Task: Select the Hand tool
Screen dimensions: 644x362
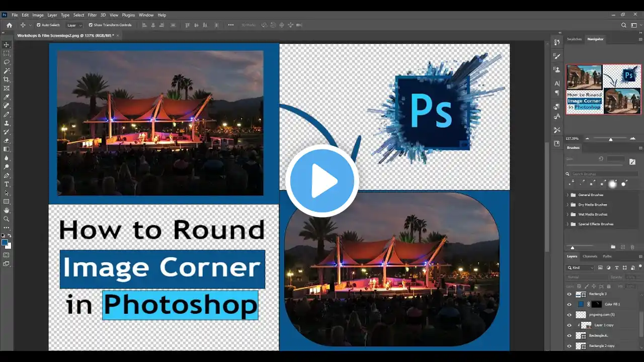Action: [x=7, y=210]
